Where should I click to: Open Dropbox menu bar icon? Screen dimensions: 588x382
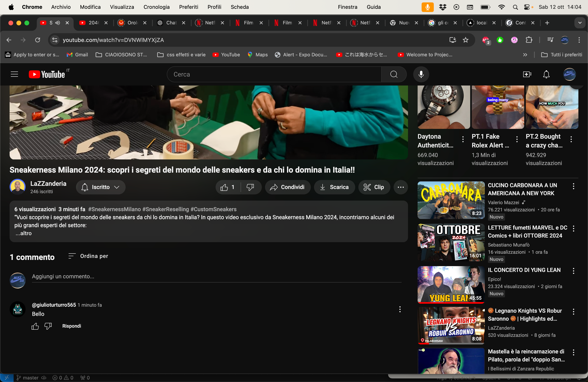(x=442, y=7)
